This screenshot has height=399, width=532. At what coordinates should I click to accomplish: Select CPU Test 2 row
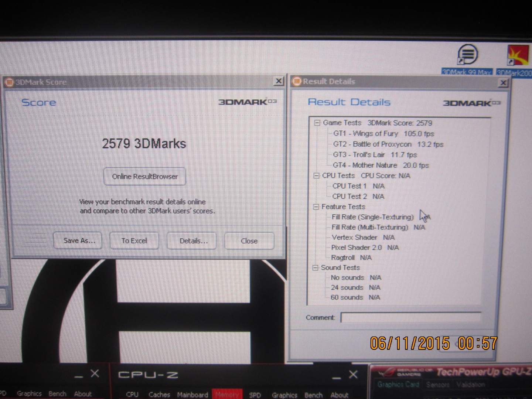point(358,196)
